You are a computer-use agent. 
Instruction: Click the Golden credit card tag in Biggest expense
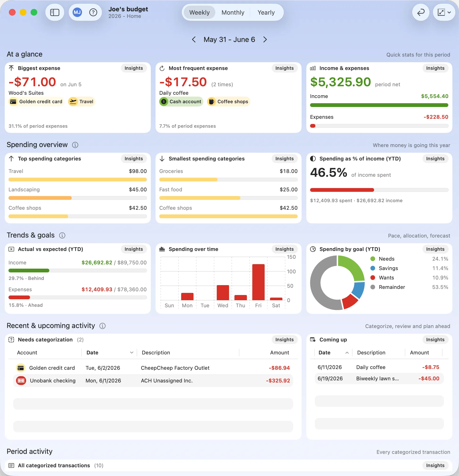[36, 102]
